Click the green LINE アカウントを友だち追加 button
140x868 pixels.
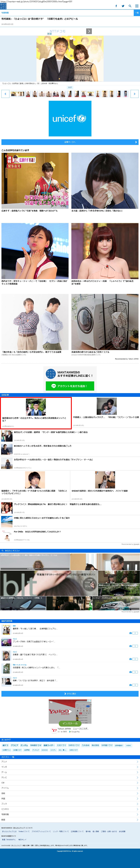tap(70, 386)
